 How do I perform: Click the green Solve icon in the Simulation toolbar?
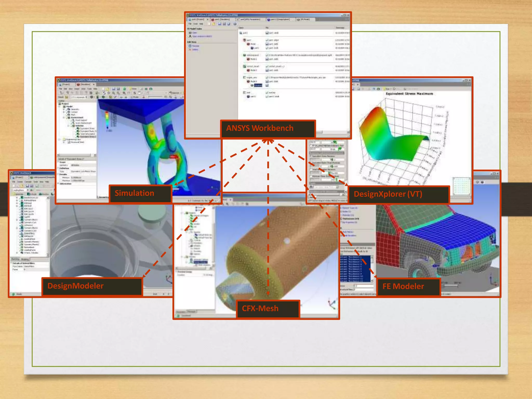coord(124,89)
